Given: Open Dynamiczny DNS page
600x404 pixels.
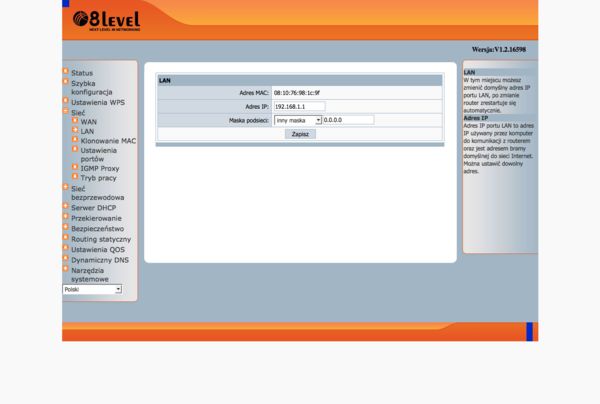Looking at the screenshot, I should tap(100, 260).
